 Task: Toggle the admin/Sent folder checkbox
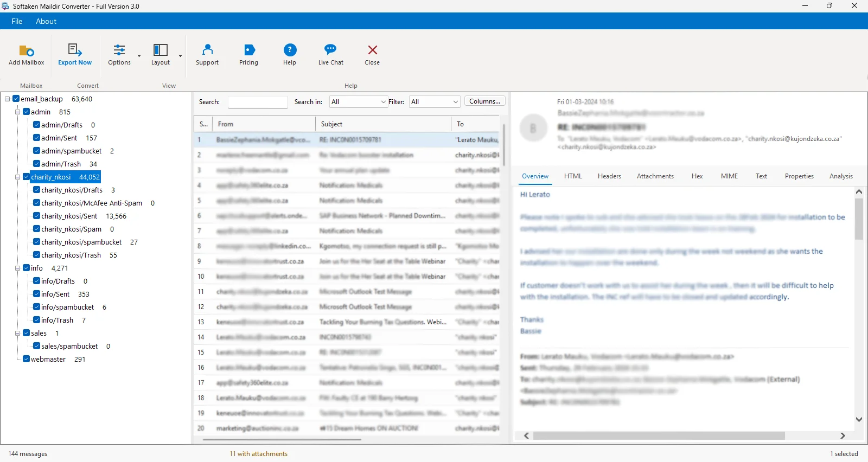(x=37, y=138)
